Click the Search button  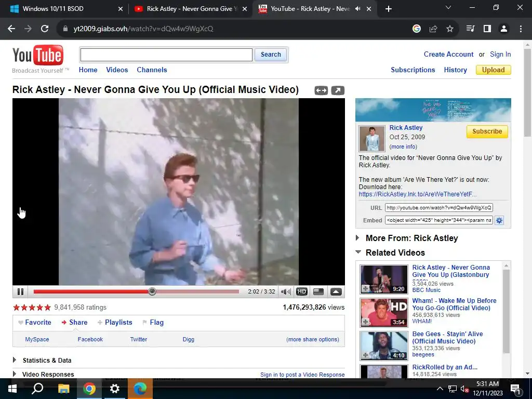(x=270, y=55)
